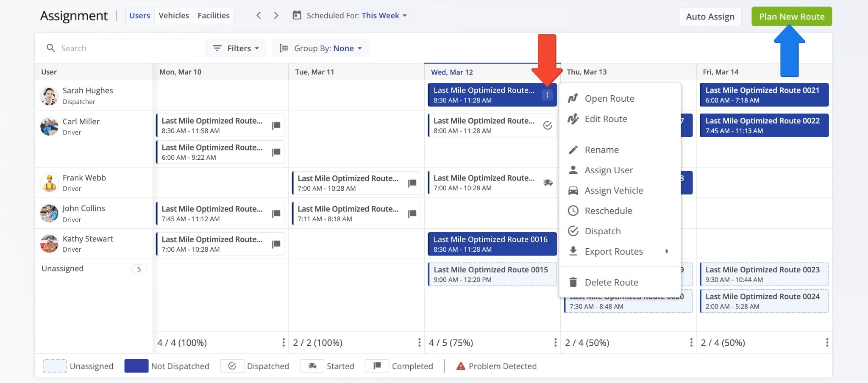Switch to the Vehicles tab
868x383 pixels.
click(x=174, y=15)
